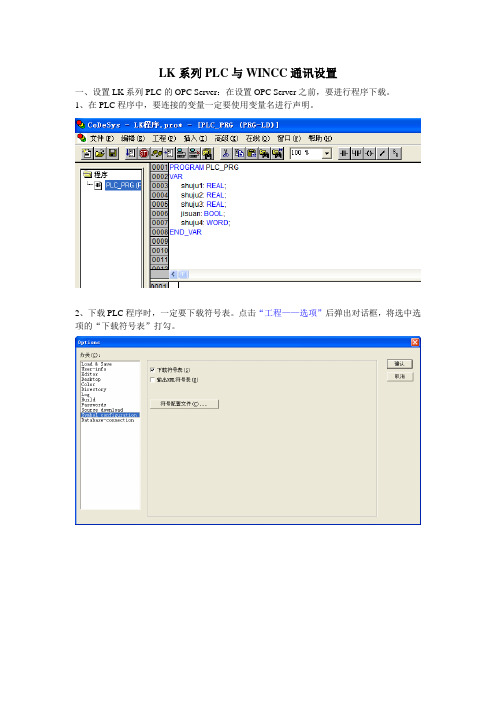Click the Negate slash icon in toolbar
This screenshot has height=702, width=496.
pyautogui.click(x=382, y=154)
